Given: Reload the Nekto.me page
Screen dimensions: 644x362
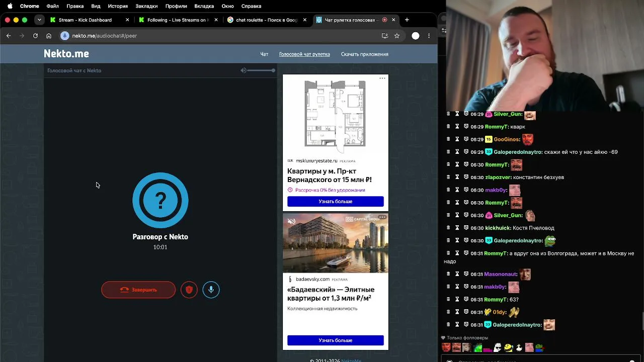Looking at the screenshot, I should (x=35, y=36).
